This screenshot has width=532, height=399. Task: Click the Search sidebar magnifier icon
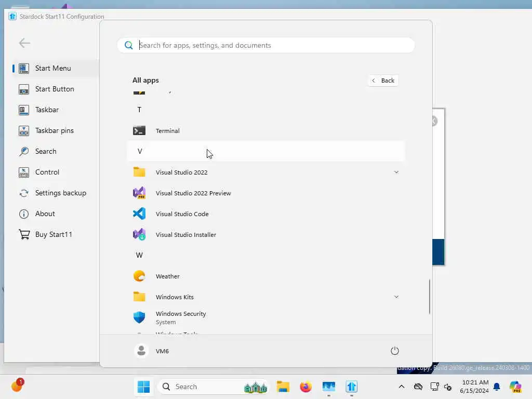click(x=24, y=151)
